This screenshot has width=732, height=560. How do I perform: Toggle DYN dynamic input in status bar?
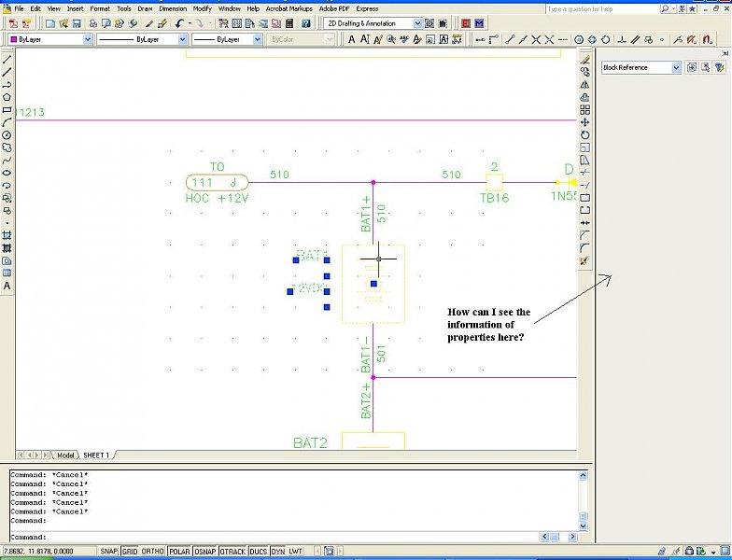(x=278, y=551)
